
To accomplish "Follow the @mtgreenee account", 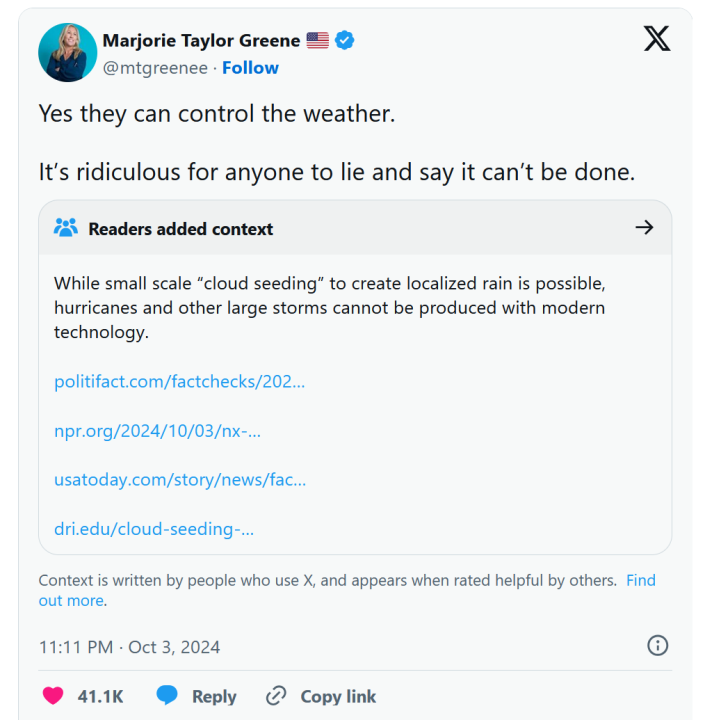I will (250, 68).
